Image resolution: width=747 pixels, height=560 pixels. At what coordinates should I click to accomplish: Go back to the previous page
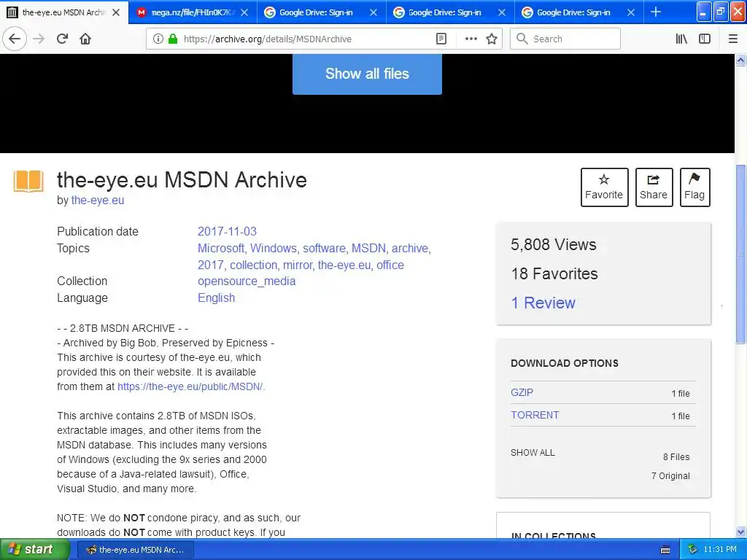click(15, 39)
